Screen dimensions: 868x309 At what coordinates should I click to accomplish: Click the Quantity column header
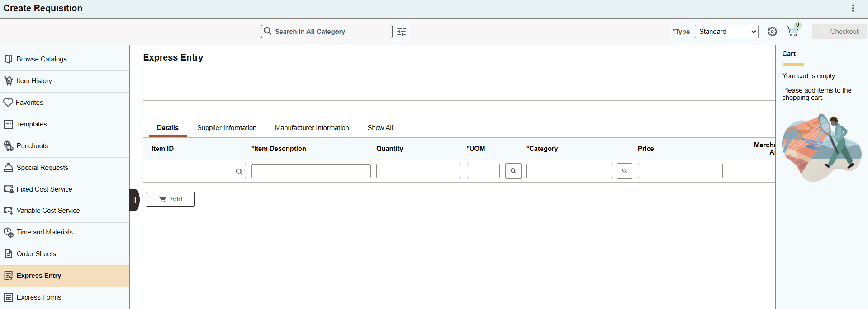coord(389,149)
